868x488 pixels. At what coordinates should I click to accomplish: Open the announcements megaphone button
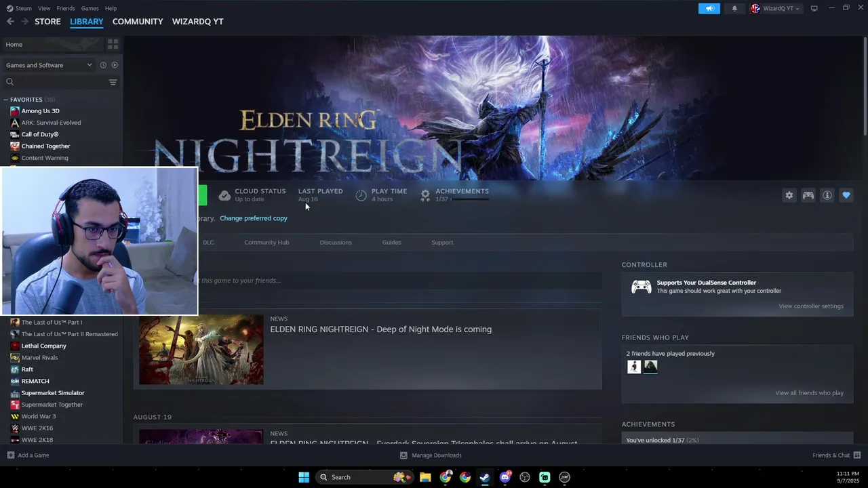click(709, 8)
